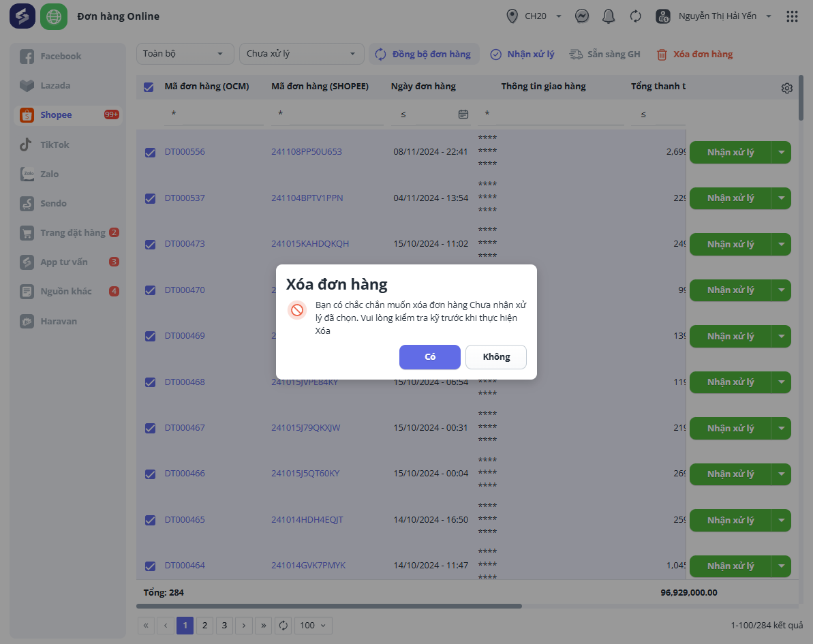Click the user avatar icon

(662, 16)
